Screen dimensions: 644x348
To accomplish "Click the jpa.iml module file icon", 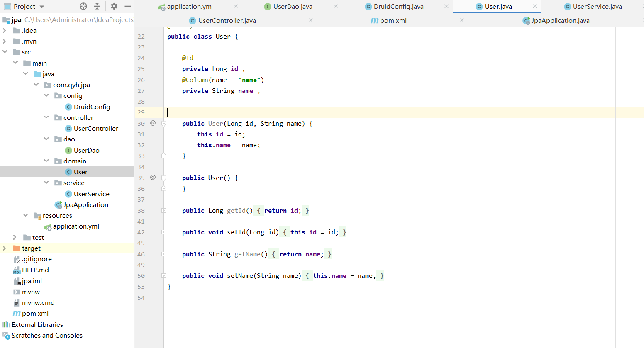I will coord(17,281).
